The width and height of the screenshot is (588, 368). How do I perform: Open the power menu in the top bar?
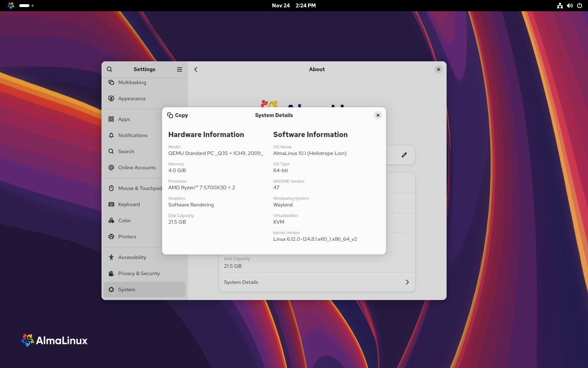[580, 6]
